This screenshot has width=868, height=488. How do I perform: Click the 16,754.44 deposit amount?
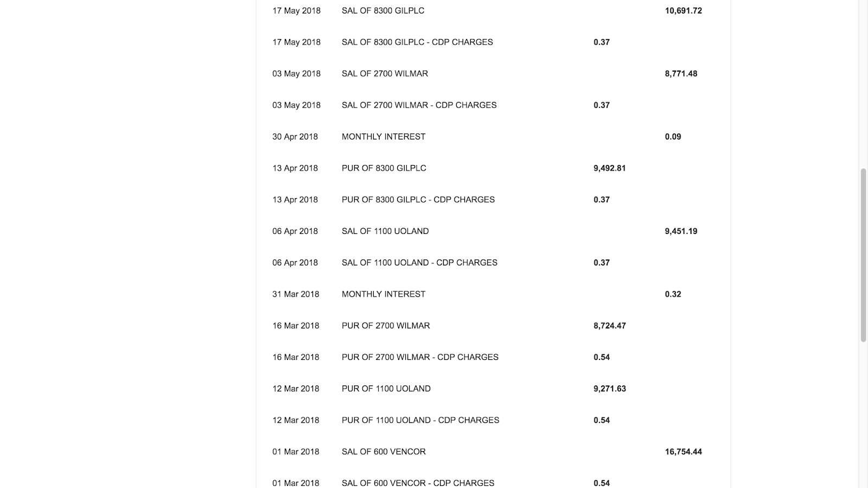click(x=683, y=452)
